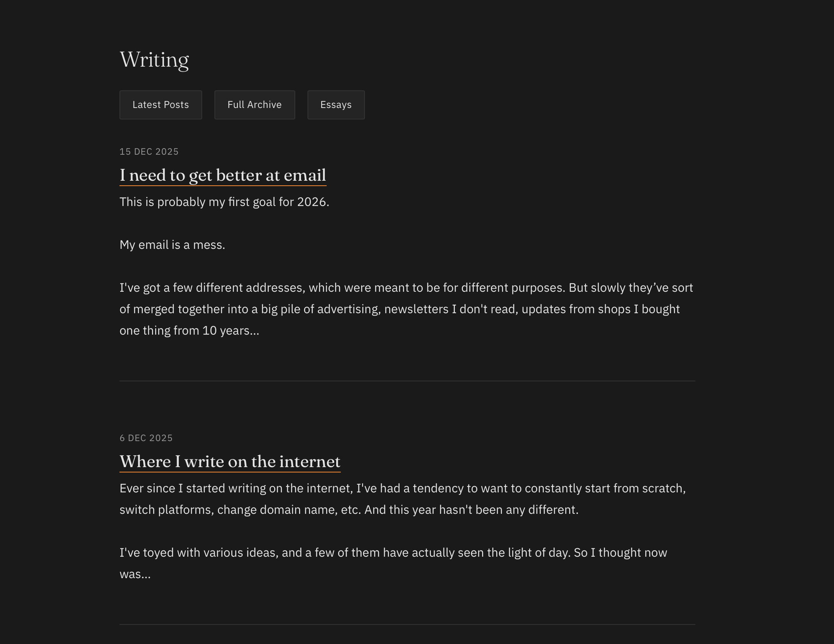
Task: Click the Writing page heading
Action: coord(154,60)
